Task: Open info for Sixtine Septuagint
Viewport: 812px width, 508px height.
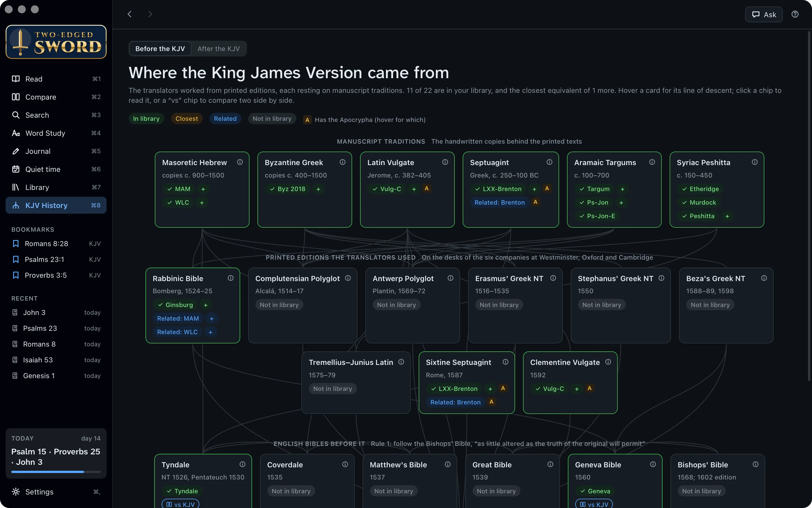Action: coord(506,362)
